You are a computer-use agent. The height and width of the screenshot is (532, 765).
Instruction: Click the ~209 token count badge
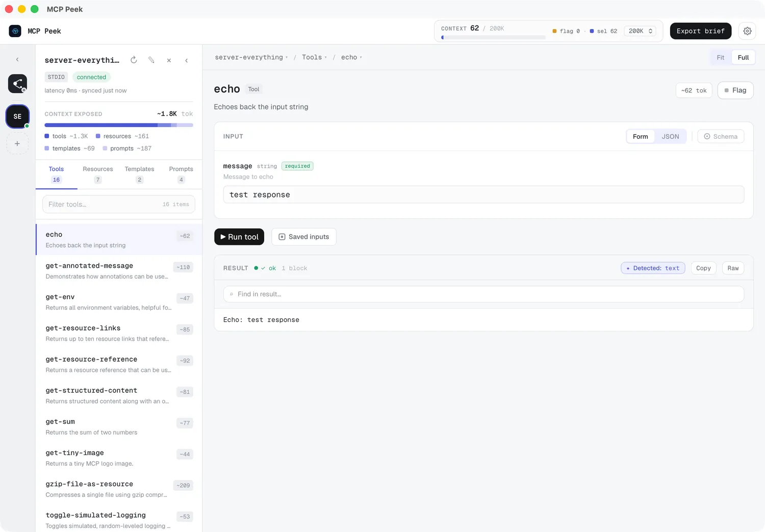(x=183, y=486)
